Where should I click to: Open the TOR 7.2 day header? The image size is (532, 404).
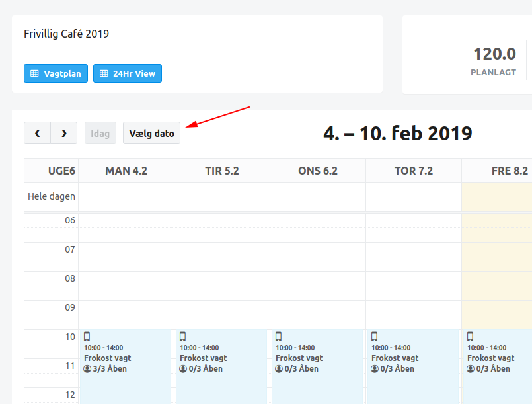[x=414, y=171]
